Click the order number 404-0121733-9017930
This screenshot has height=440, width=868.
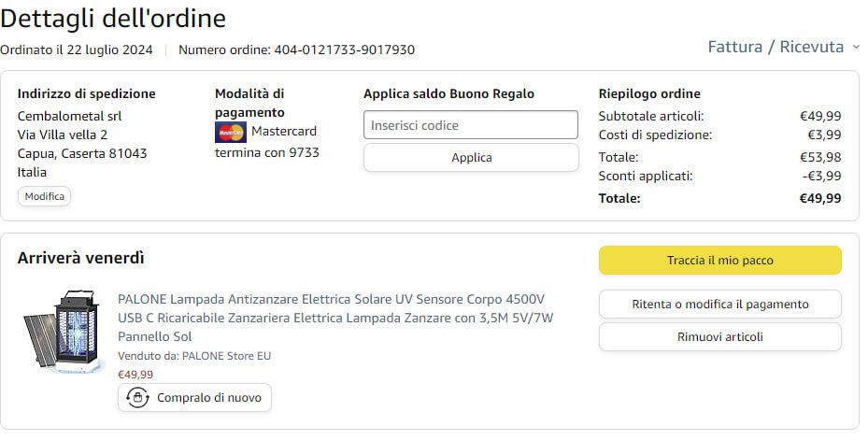[x=344, y=50]
